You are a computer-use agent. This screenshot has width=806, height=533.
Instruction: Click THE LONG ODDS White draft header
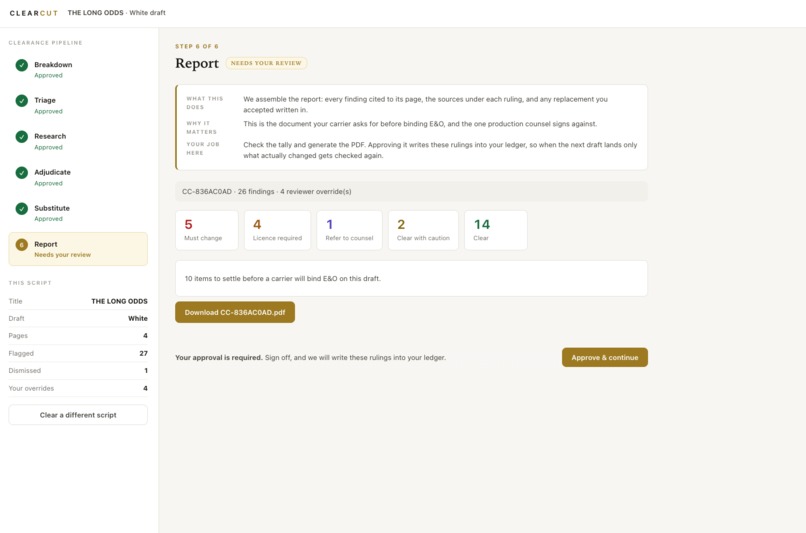point(117,13)
